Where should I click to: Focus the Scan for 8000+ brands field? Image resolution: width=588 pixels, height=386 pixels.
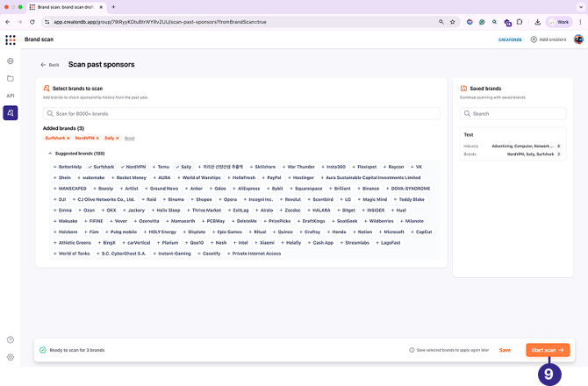click(x=241, y=113)
